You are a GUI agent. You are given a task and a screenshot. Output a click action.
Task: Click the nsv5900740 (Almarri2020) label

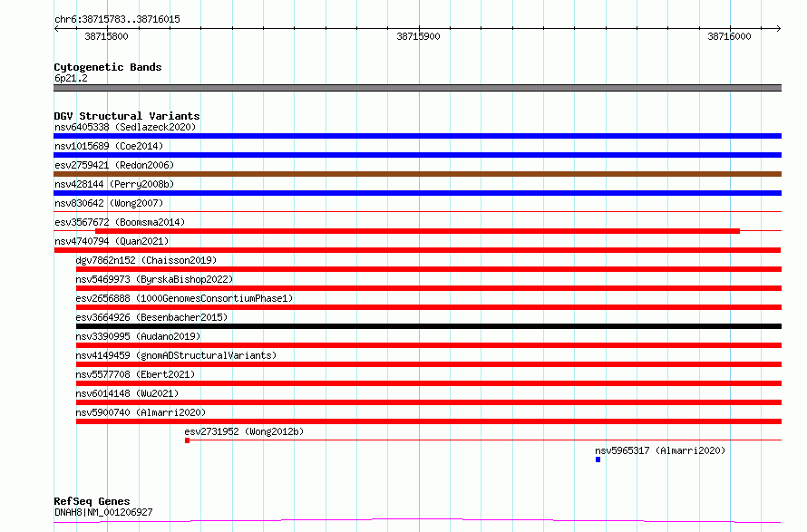(x=141, y=412)
